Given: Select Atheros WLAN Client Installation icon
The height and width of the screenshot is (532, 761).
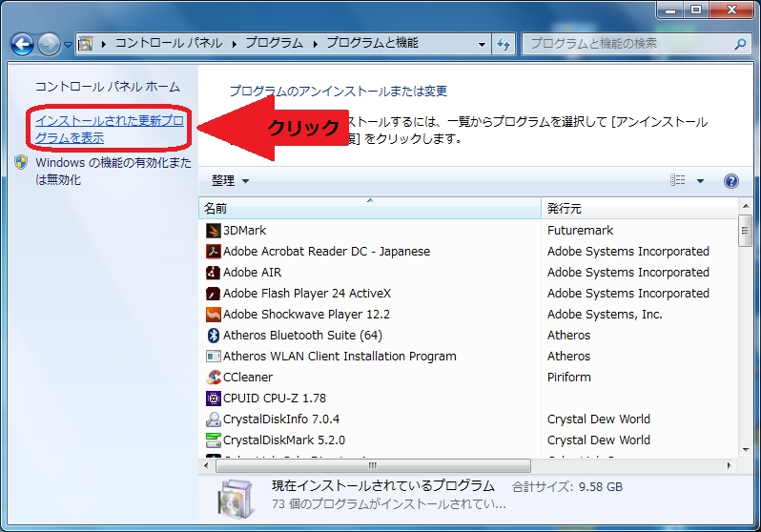Looking at the screenshot, I should (213, 357).
